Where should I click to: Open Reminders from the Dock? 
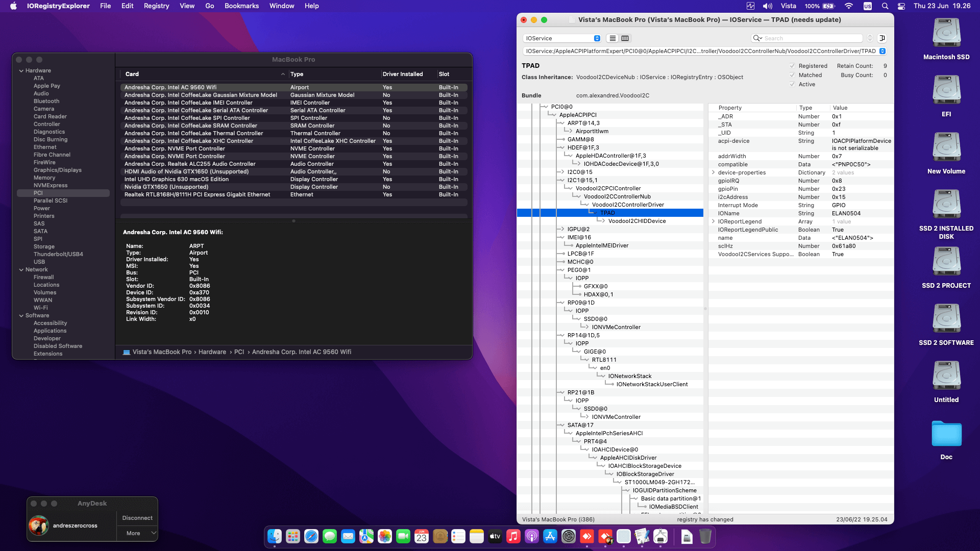[458, 536]
